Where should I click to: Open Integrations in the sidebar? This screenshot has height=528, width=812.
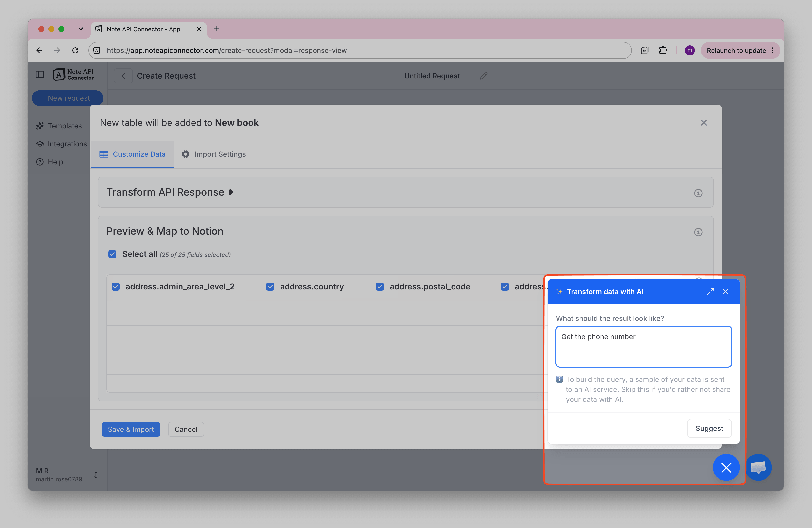click(62, 144)
